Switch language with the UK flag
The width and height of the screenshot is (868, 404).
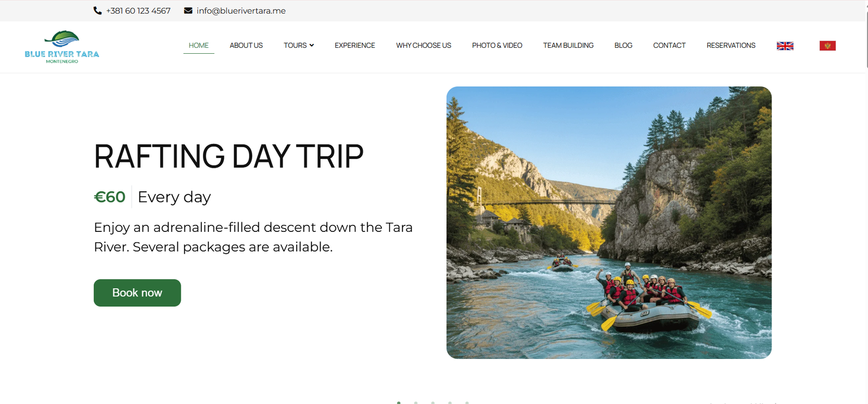(785, 46)
